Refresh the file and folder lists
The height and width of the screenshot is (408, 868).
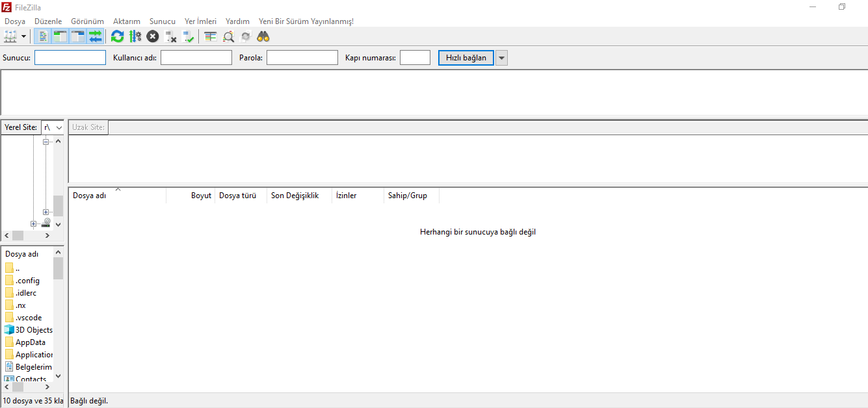(x=117, y=36)
